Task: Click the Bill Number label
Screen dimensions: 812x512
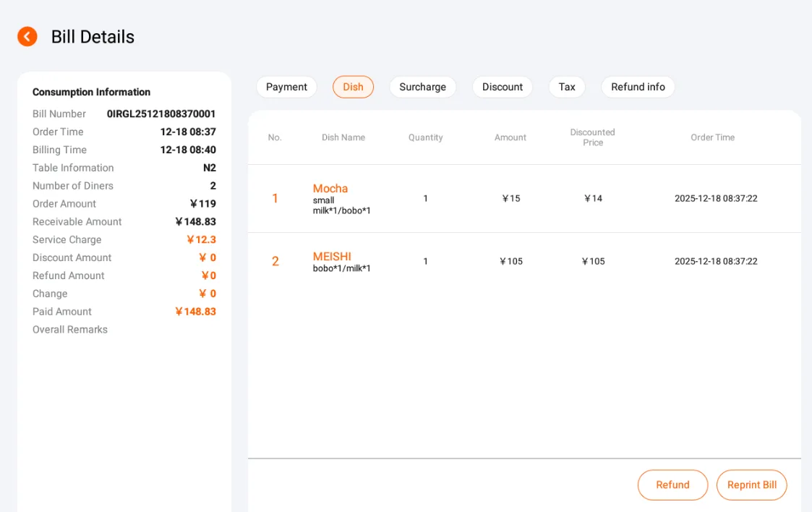Action: coord(59,114)
